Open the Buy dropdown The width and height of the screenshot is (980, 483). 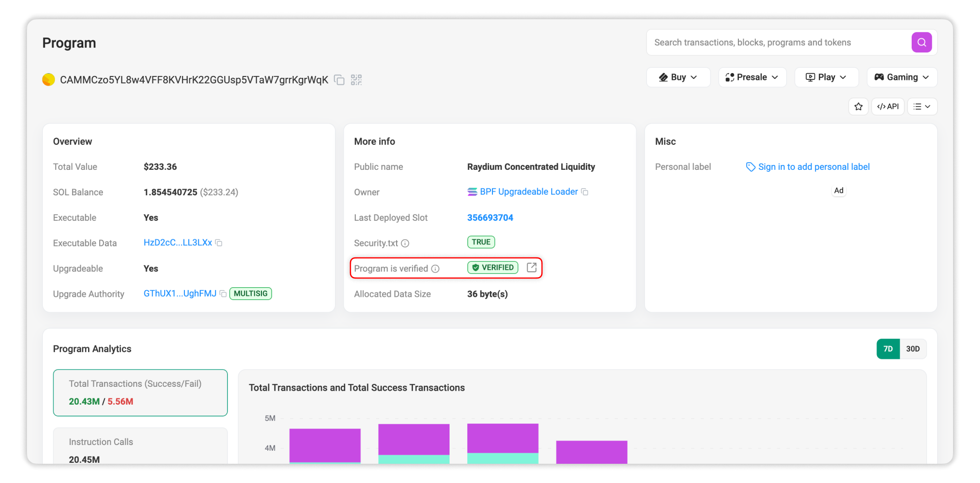pos(678,77)
